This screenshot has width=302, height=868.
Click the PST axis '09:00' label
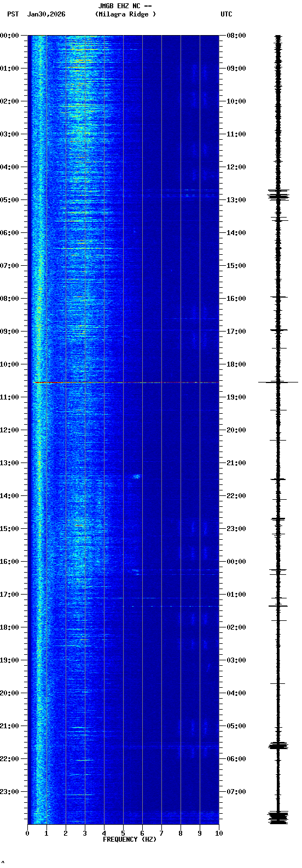point(9,332)
